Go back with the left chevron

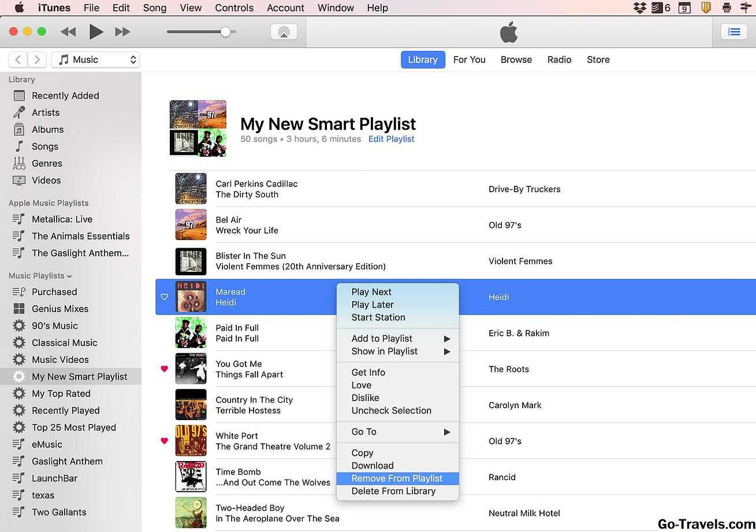point(18,59)
